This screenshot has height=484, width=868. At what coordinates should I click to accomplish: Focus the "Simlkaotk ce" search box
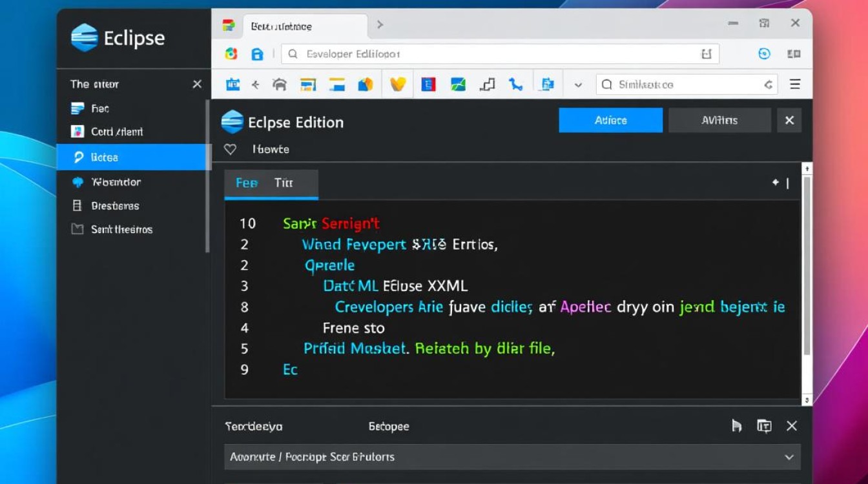click(687, 85)
